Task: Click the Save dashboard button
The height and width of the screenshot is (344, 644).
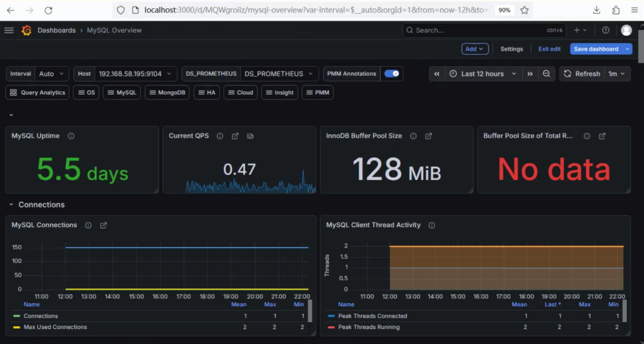Action: pos(596,49)
